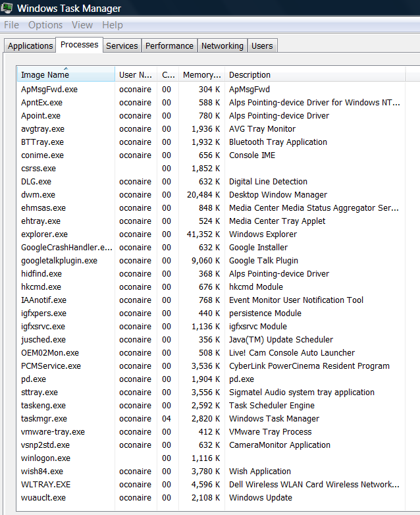The height and width of the screenshot is (515, 420).
Task: Select the vmware-tray.exe process
Action: tap(211, 431)
